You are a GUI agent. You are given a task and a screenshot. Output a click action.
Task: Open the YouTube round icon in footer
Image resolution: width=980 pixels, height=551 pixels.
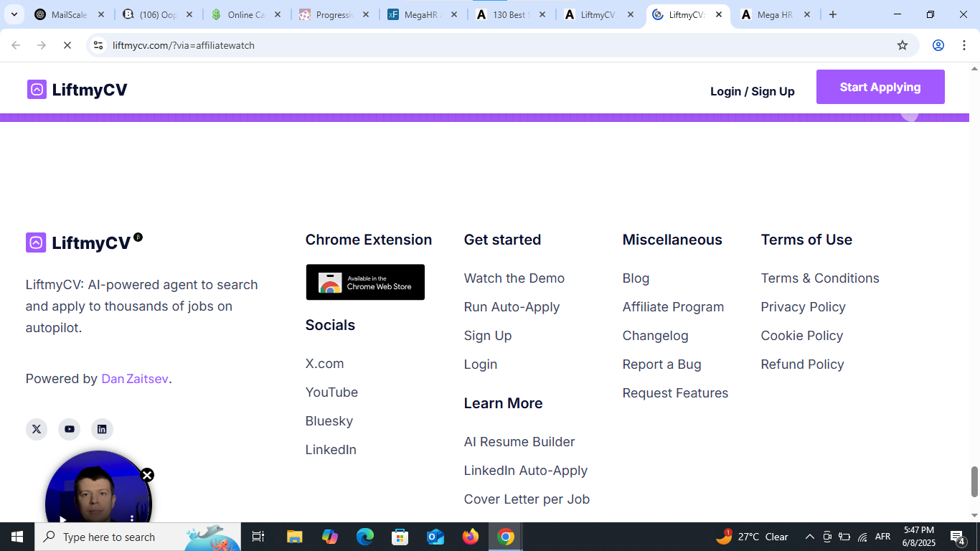click(70, 429)
